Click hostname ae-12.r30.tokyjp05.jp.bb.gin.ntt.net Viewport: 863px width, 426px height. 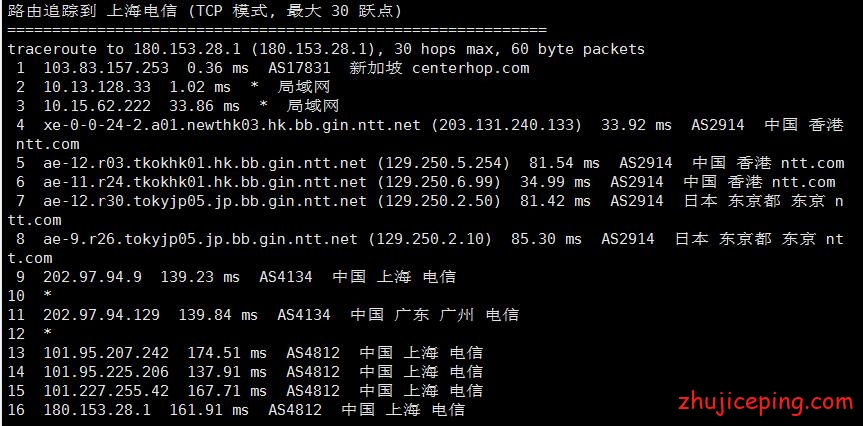click(x=205, y=201)
